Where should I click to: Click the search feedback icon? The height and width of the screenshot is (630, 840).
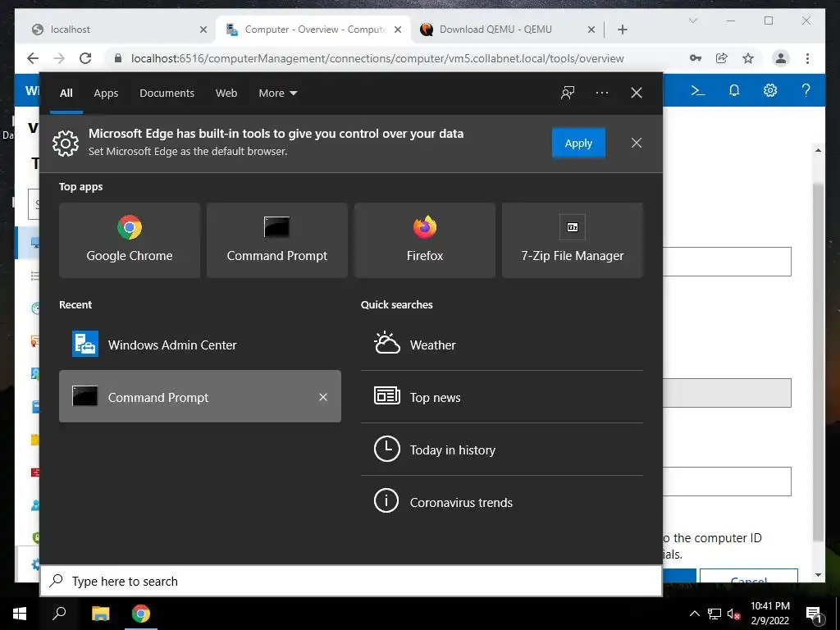(568, 93)
